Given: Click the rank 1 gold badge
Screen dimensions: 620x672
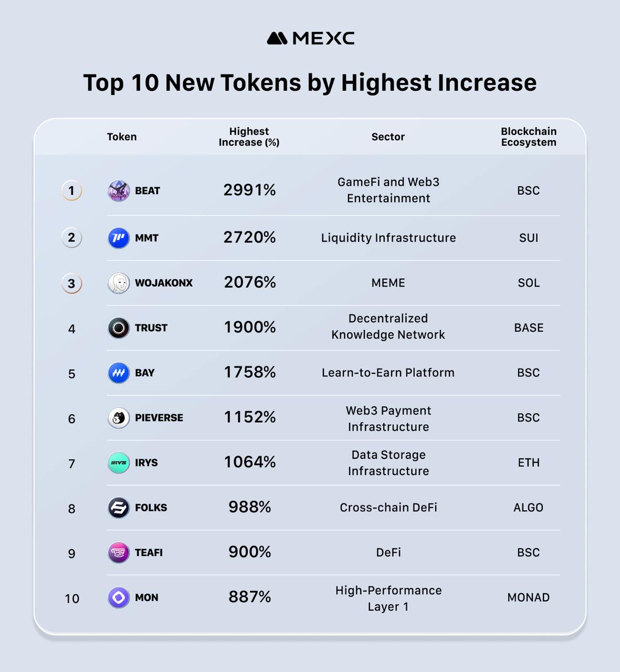Looking at the screenshot, I should pyautogui.click(x=72, y=191).
